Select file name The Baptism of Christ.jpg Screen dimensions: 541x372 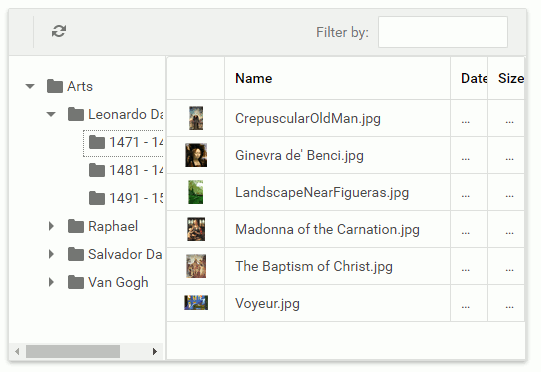[x=314, y=266]
